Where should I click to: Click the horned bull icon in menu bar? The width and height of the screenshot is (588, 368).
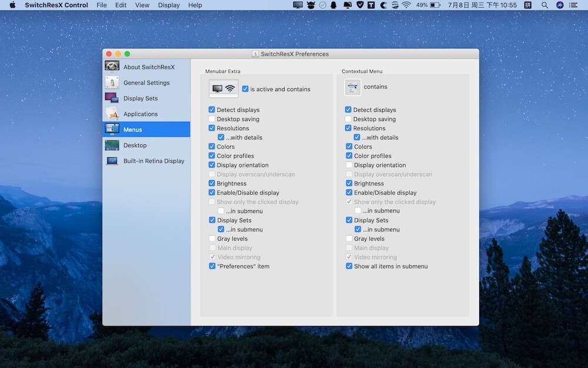click(x=310, y=5)
